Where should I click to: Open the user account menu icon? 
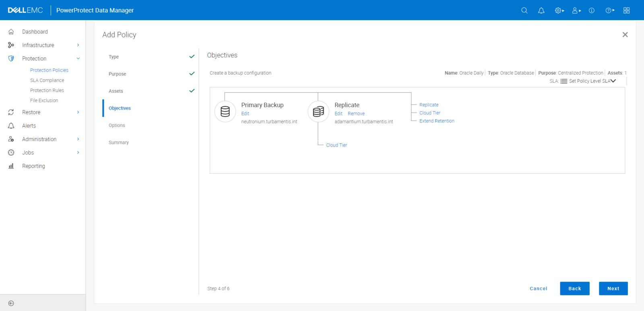576,10
